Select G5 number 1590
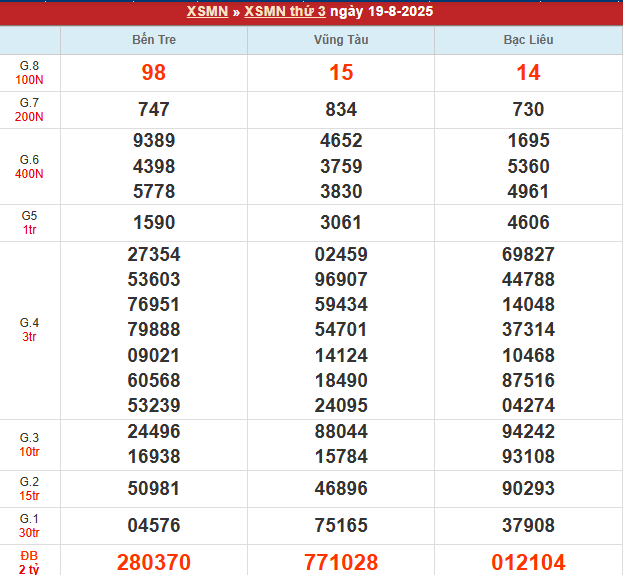This screenshot has height=575, width=623. point(154,222)
